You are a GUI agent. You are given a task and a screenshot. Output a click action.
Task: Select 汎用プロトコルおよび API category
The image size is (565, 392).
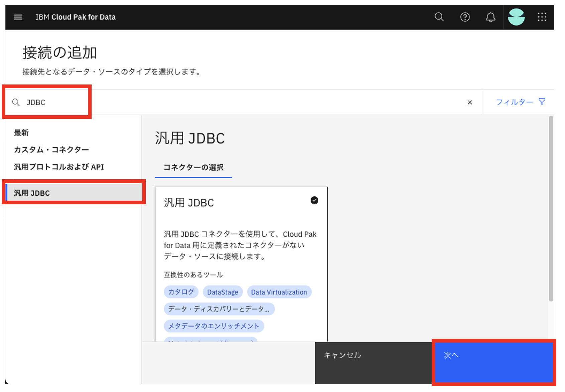point(59,167)
